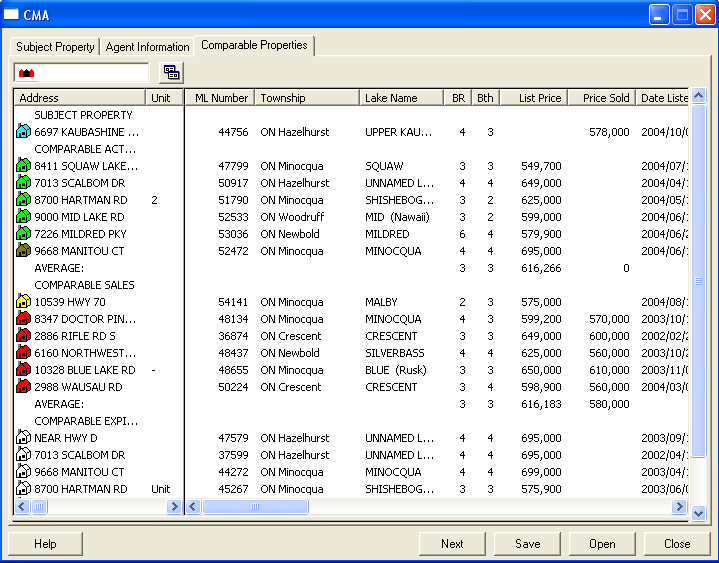Viewport: 719px width, 563px height.
Task: Click the green house icon for 7226 Mildred Pky
Action: [x=23, y=234]
